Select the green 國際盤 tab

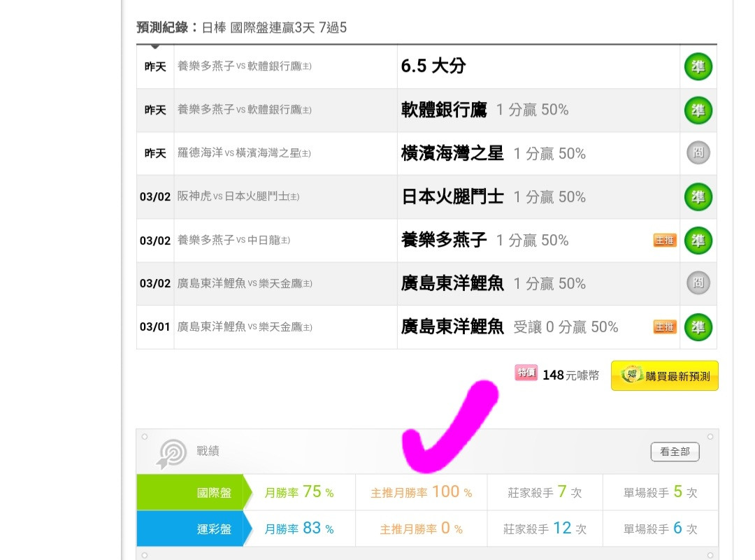[194, 492]
